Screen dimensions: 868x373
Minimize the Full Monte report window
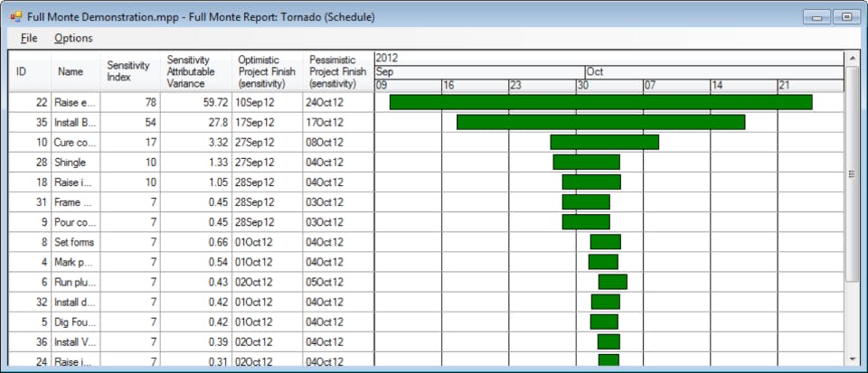817,17
